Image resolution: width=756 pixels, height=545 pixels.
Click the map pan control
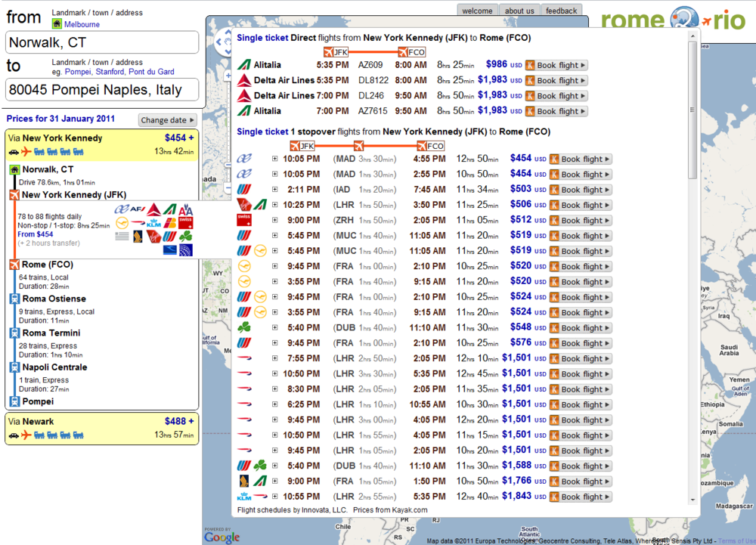(x=223, y=42)
